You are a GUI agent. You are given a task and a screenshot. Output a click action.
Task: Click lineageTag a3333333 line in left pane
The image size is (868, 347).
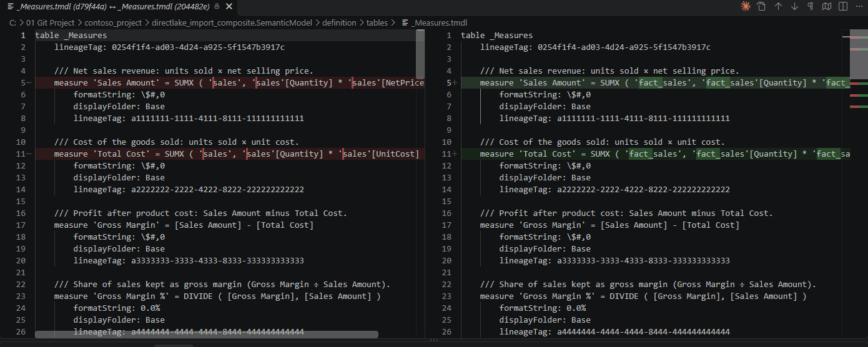[189, 261]
